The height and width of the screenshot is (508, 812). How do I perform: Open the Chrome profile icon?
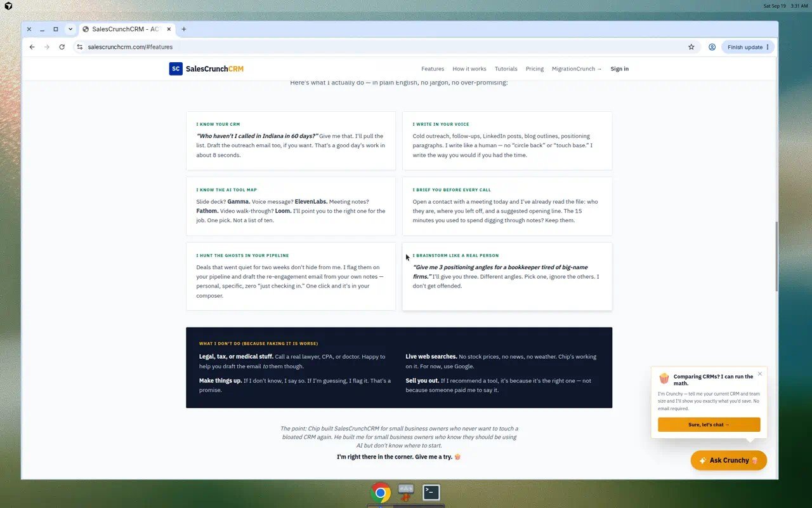(712, 47)
